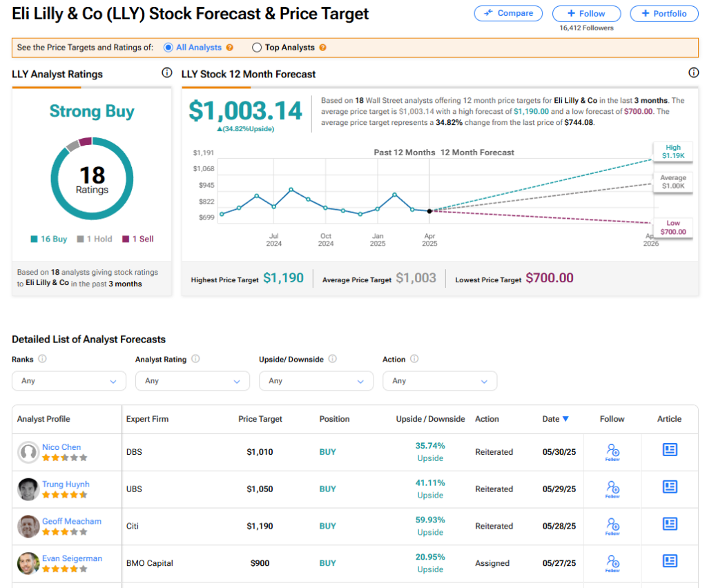Open Evan Seigerman's analyst profile

tap(72, 558)
